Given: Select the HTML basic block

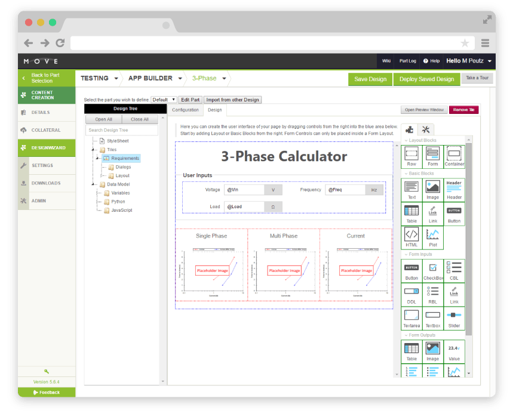Looking at the screenshot, I should 411,237.
